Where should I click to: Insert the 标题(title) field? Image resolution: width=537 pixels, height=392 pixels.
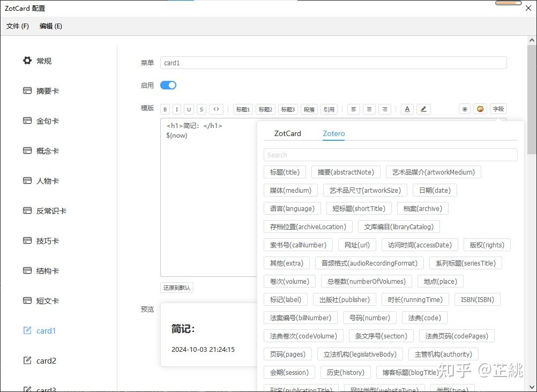pyautogui.click(x=285, y=172)
